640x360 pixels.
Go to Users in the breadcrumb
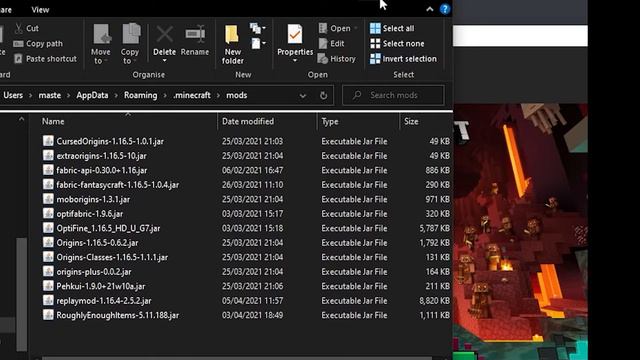tap(13, 95)
